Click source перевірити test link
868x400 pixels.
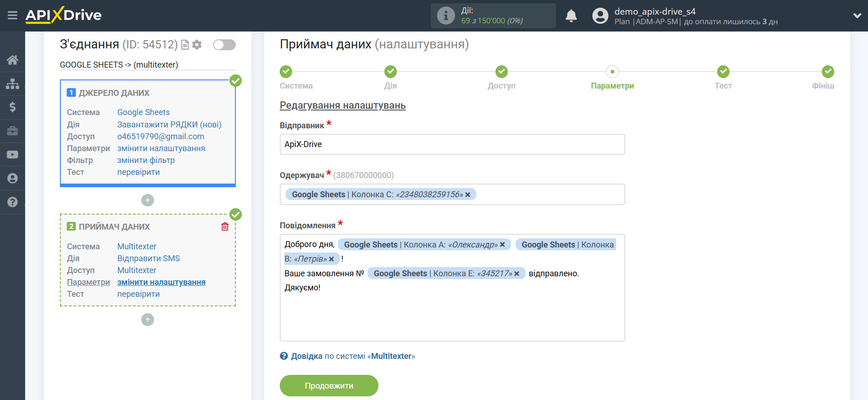tap(138, 172)
